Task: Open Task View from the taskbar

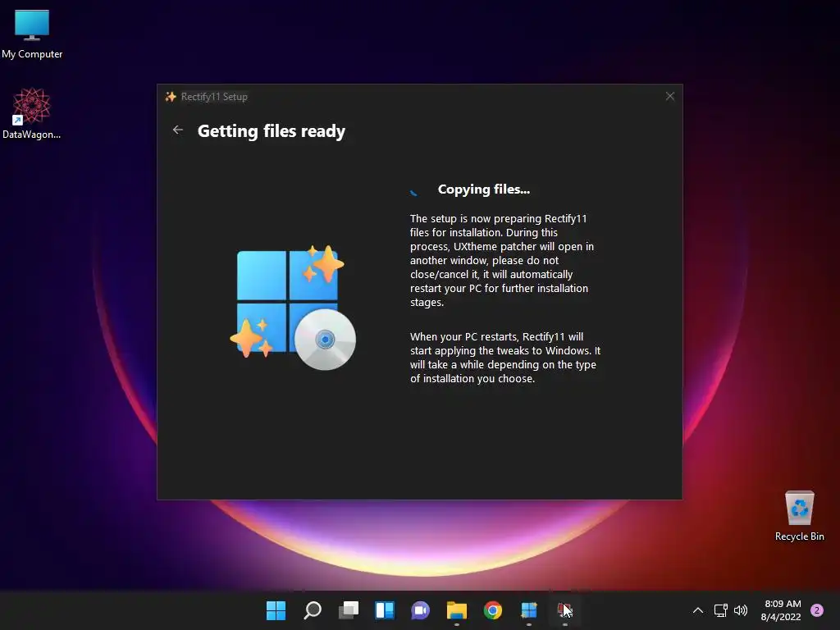Action: [x=349, y=610]
